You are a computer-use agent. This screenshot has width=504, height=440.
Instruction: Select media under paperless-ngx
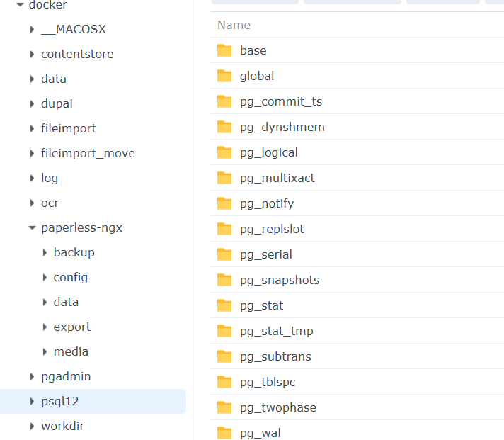pos(71,351)
